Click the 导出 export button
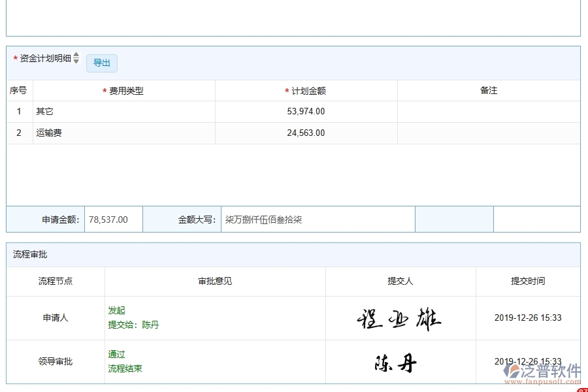Screen dimensions: 588x392 101,63
